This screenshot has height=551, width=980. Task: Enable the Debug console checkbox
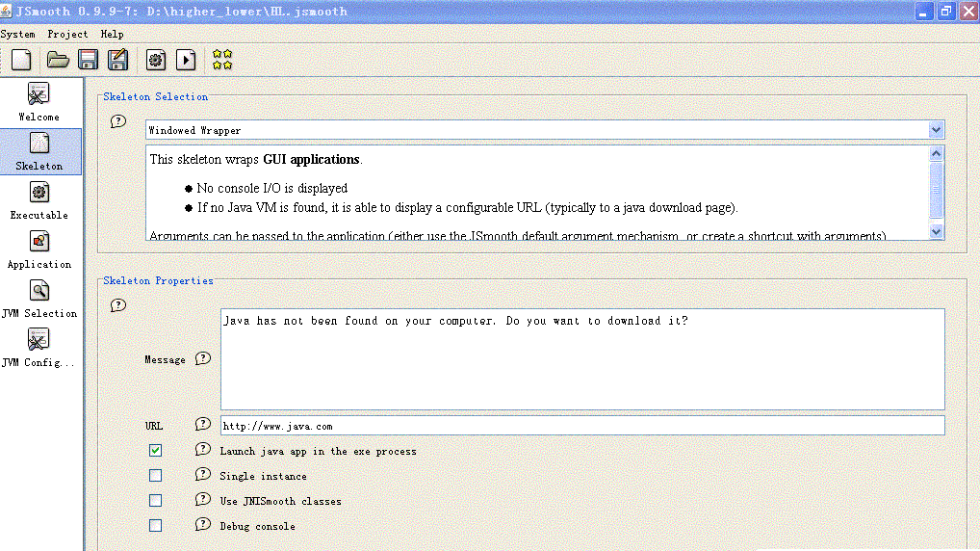pyautogui.click(x=156, y=525)
